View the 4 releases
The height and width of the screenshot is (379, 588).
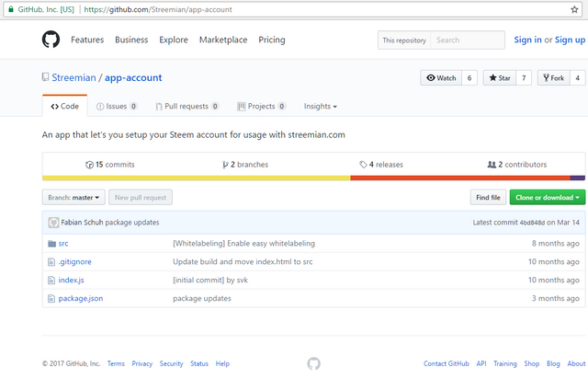coord(381,165)
